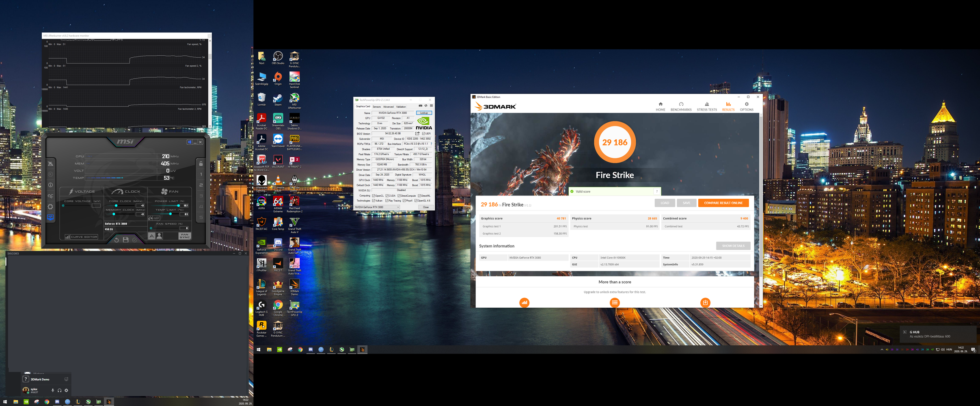The image size is (980, 406).
Task: Open the Afterburner OC Scanner icon
Action: [50, 196]
